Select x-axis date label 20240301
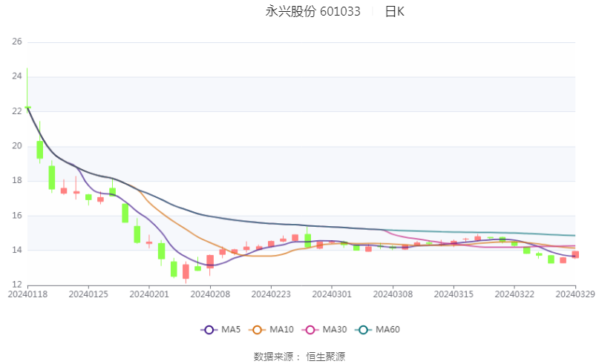This screenshot has height=364, width=599. [x=332, y=294]
